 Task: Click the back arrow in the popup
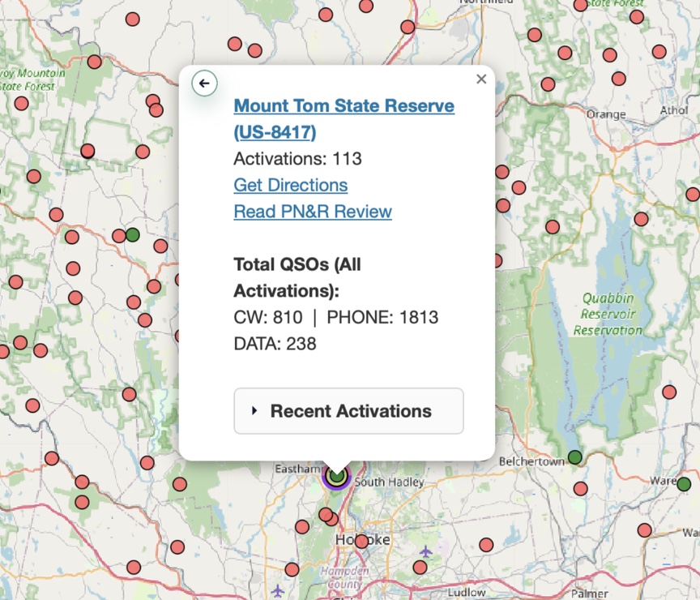coord(204,83)
